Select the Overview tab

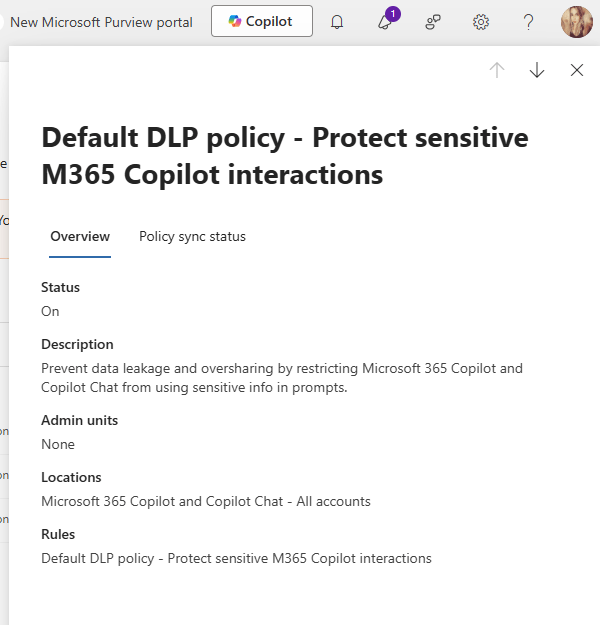pyautogui.click(x=80, y=237)
